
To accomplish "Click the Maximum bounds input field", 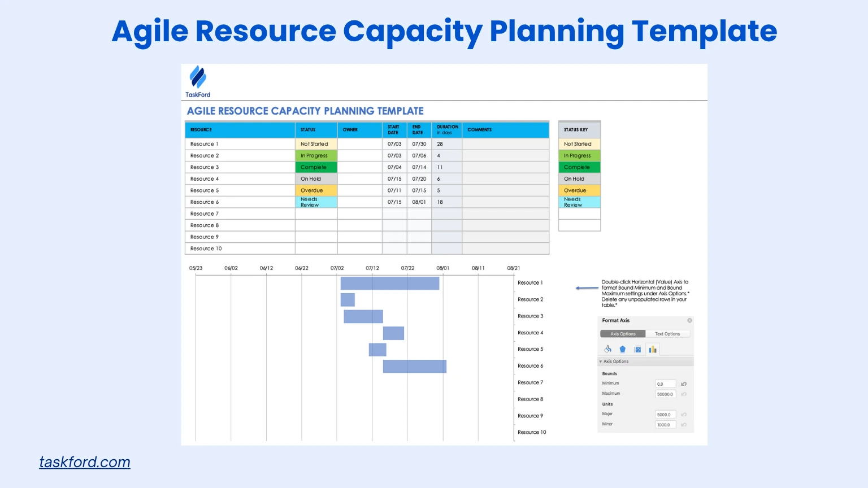I will click(665, 394).
